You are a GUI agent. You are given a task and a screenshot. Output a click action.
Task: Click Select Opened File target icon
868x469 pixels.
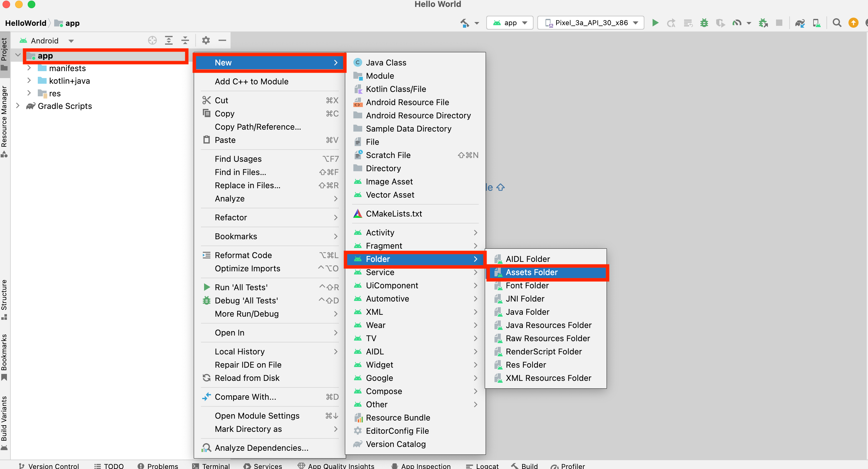point(152,40)
